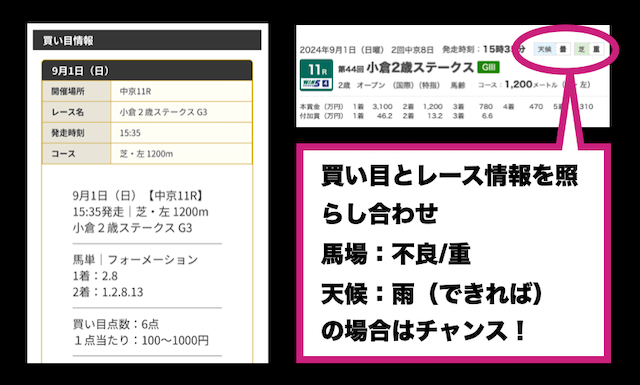Select the table cell 小倉２歳ステークス G3
Viewport: 640px width, 385px height.
click(x=181, y=112)
